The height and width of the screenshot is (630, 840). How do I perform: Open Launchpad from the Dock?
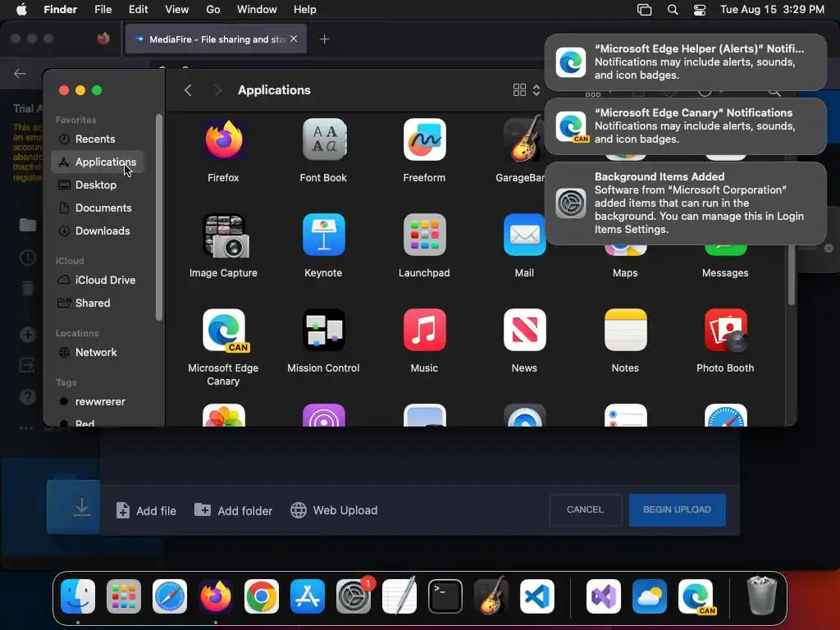pos(124,596)
